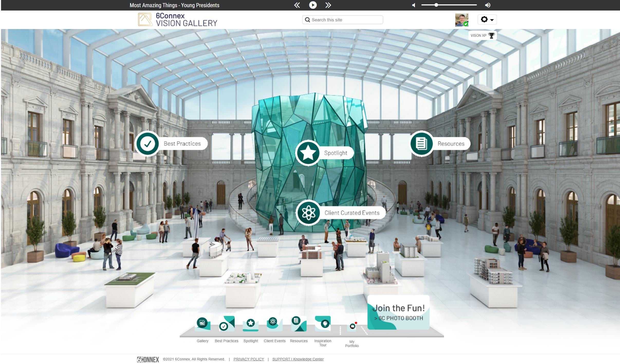
Task: Open the Spotlight star hotspot
Action: (x=308, y=153)
